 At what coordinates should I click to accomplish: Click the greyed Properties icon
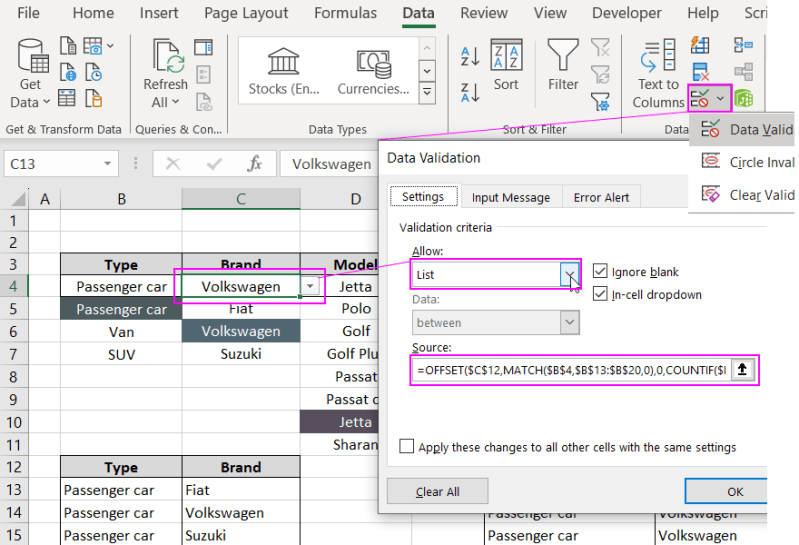tap(203, 74)
